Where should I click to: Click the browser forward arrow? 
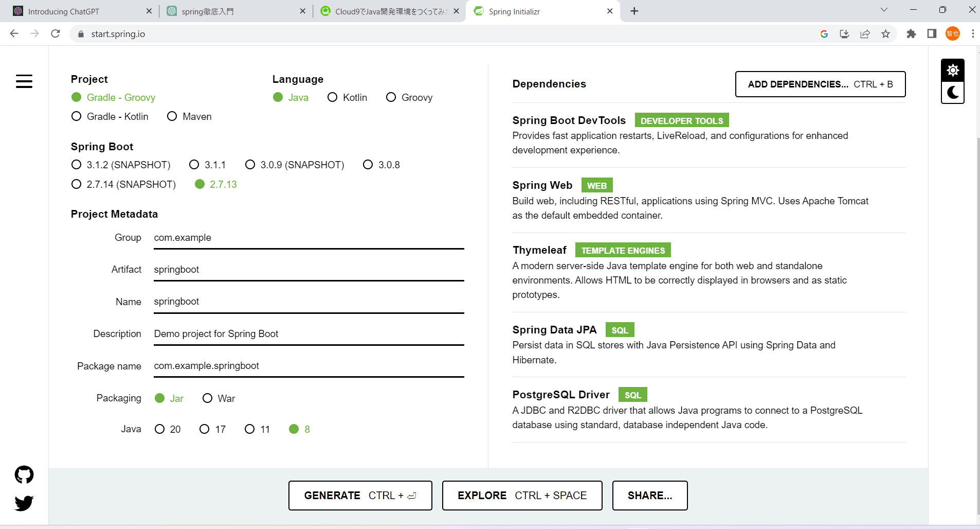coord(34,33)
